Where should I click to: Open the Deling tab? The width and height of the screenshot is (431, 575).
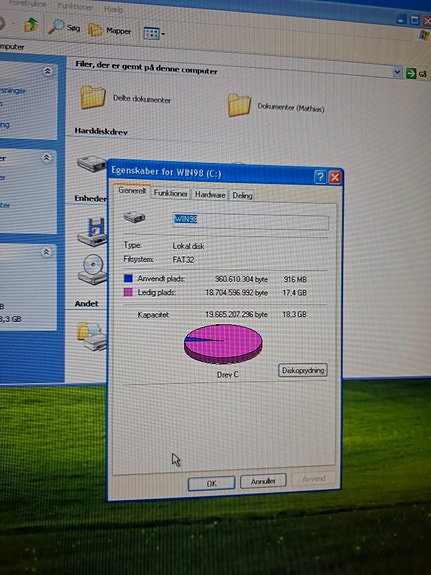(242, 195)
